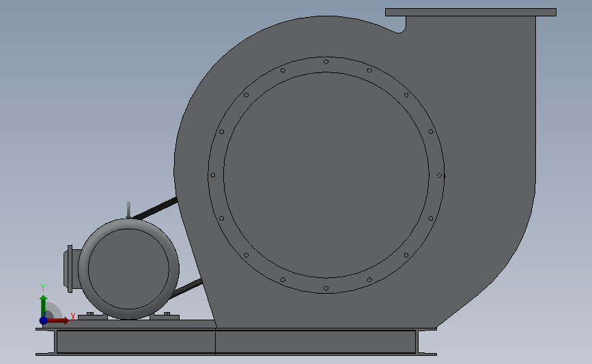
Task: Select the topmost bolt hole on the inlet ring
Action: click(326, 61)
